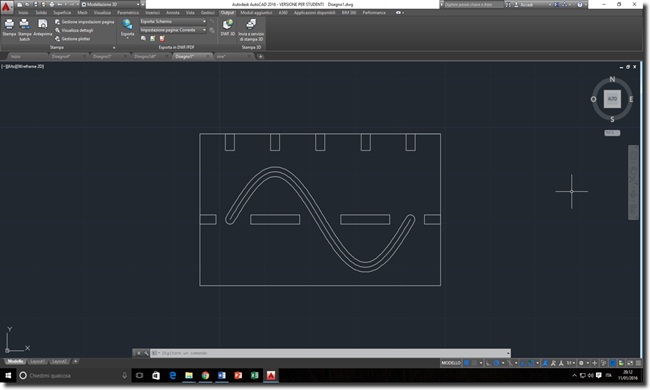Click the Anteprima preview icon
Image resolution: width=650 pixels, height=390 pixels.
[43, 28]
